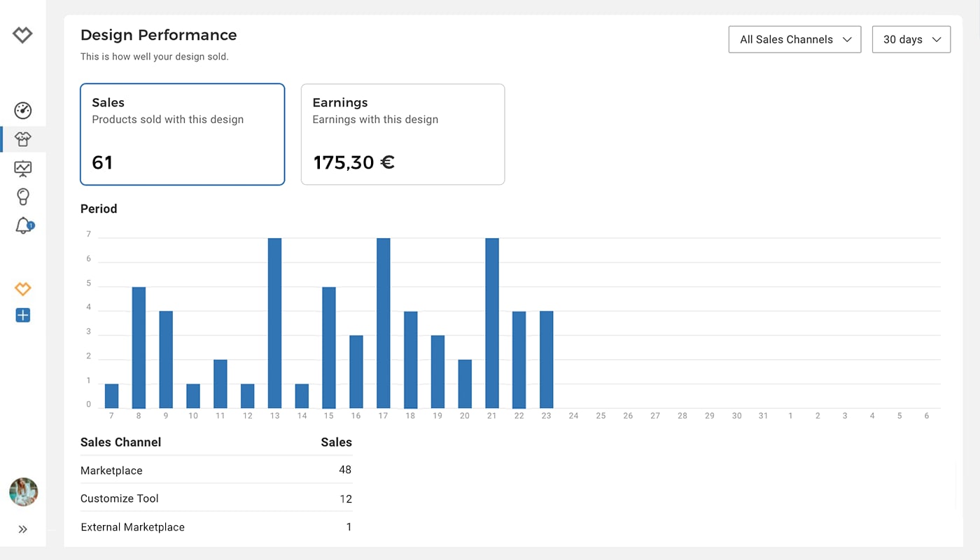Screen dimensions: 980x560
Task: Open the dashboard speedometer icon
Action: [23, 111]
